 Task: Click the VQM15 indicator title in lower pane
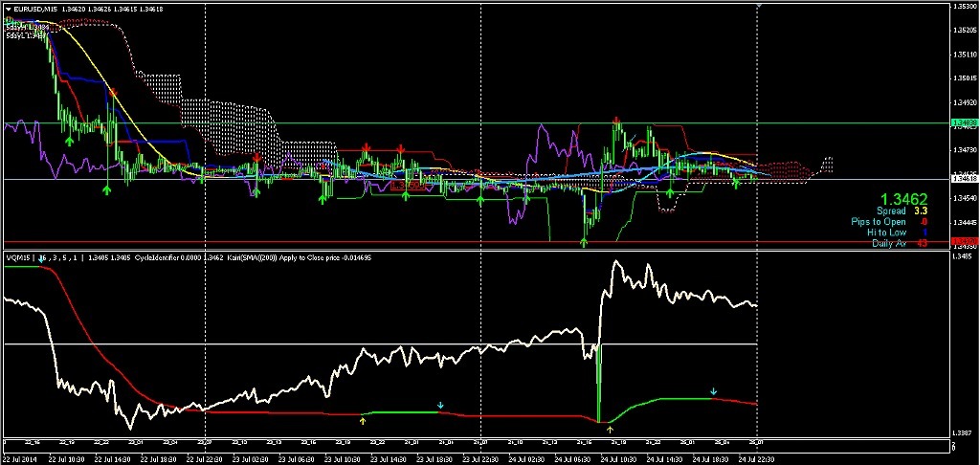point(18,257)
